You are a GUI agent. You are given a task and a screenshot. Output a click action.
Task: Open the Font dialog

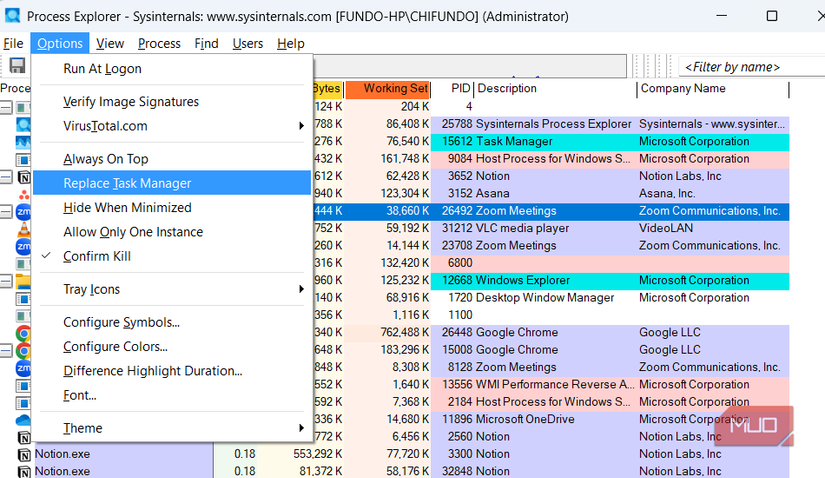[172, 395]
